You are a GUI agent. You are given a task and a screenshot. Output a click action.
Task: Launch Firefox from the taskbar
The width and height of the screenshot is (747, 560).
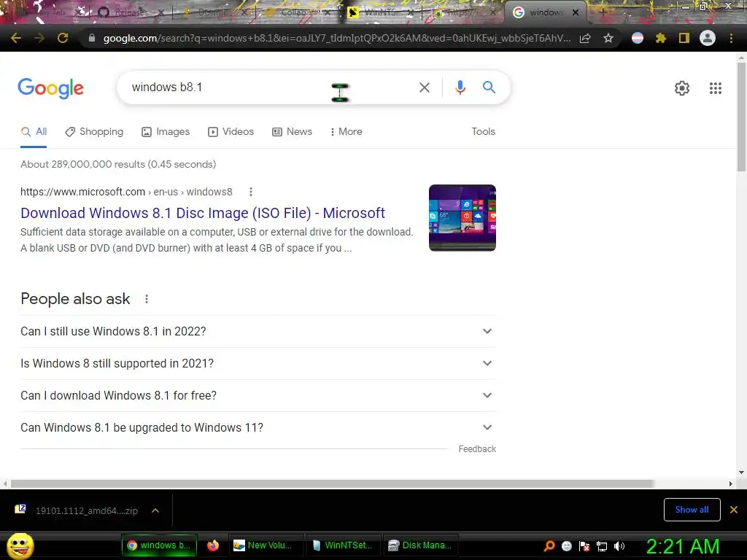coord(212,545)
